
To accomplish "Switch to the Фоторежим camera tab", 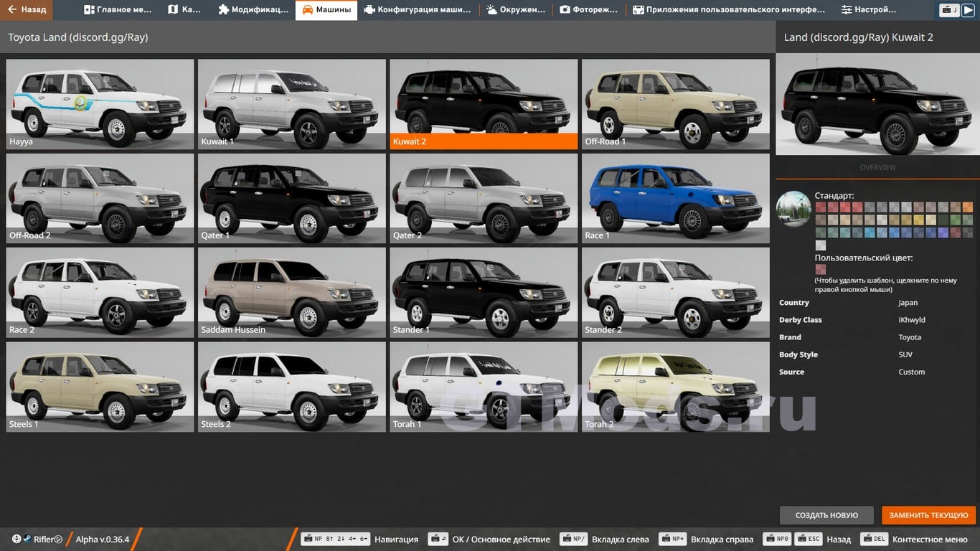I will coord(589,10).
